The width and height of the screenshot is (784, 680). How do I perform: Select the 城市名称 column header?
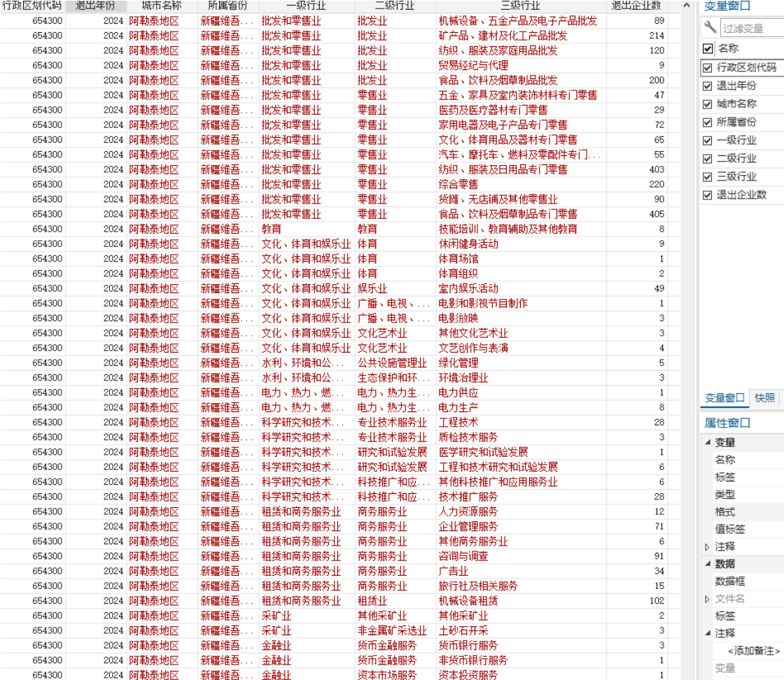click(x=162, y=6)
